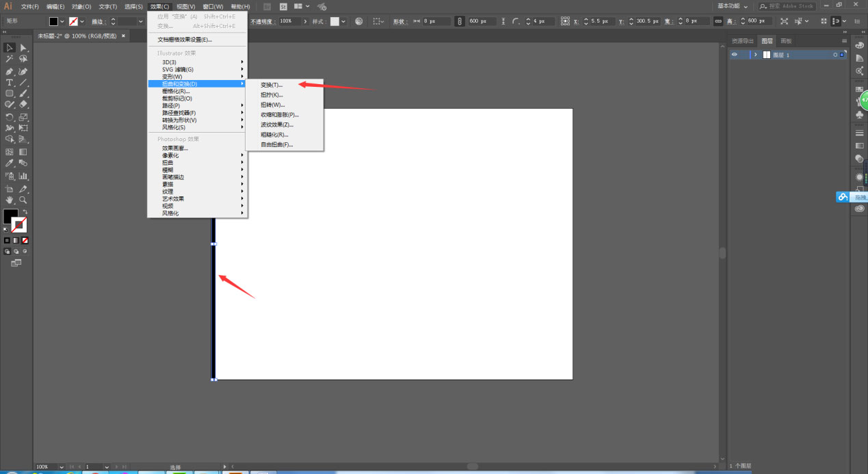Set None mode below fill swatch
The width and height of the screenshot is (868, 474).
click(25, 240)
